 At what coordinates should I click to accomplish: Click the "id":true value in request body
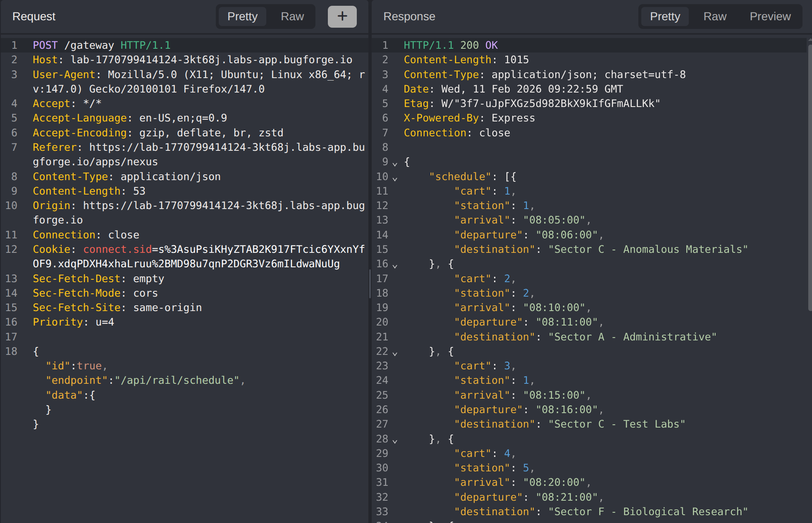[x=89, y=366]
